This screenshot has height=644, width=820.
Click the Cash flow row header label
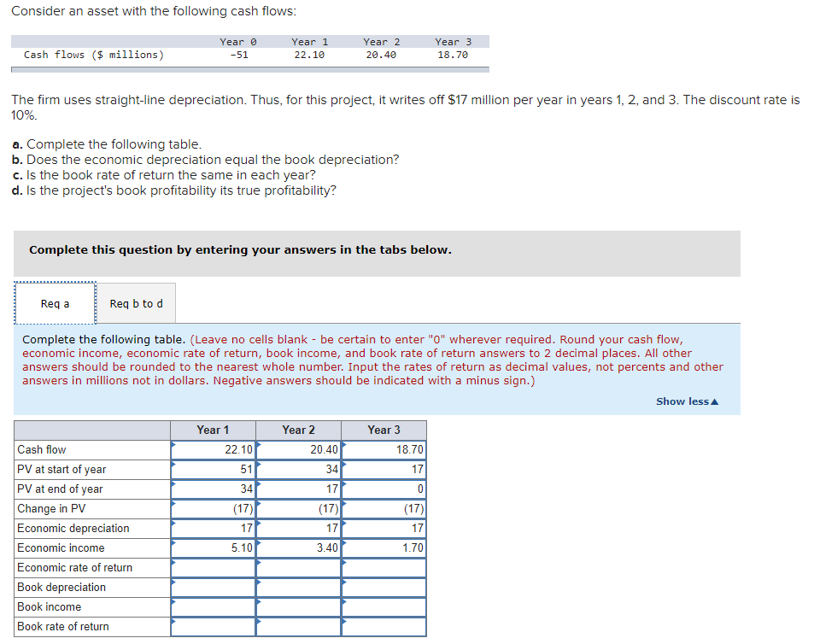(x=38, y=449)
